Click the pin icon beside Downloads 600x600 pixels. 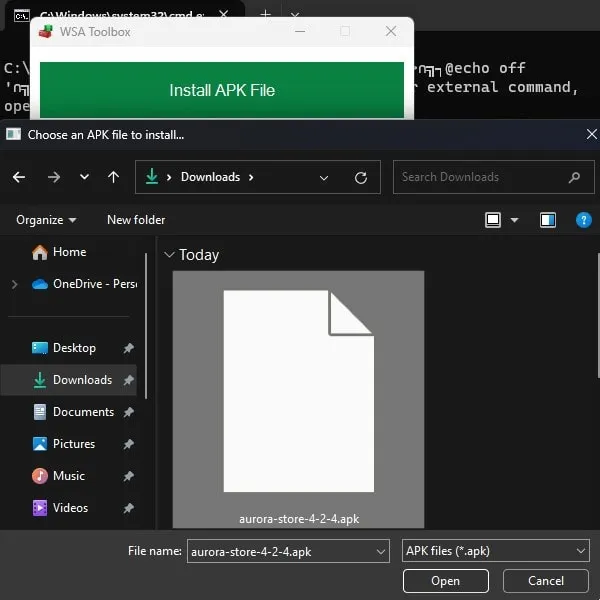(128, 380)
